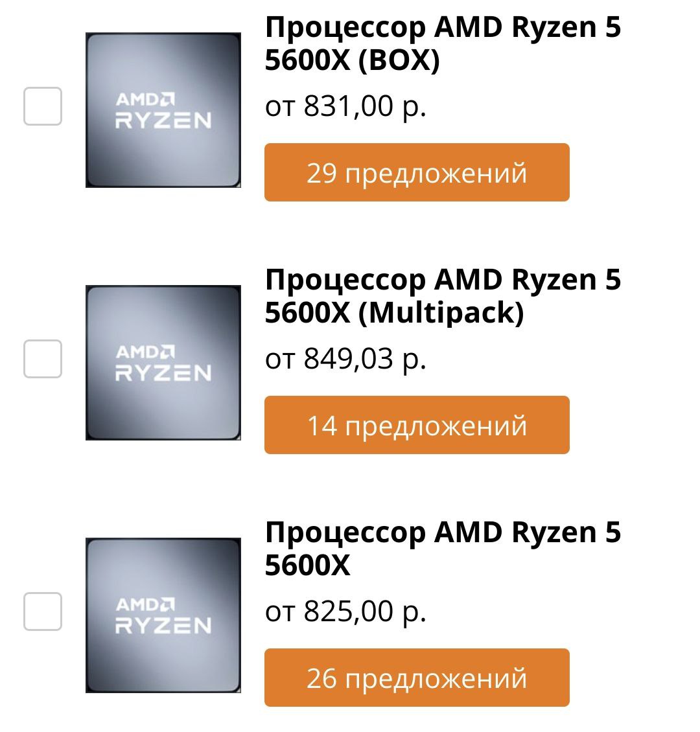Click the (BOX) label in the first title
The width and height of the screenshot is (700, 732).
pos(399,60)
